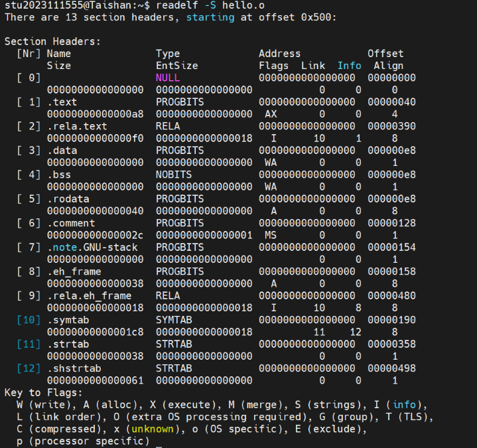Click size value '0000000000000061'

click(x=96, y=380)
